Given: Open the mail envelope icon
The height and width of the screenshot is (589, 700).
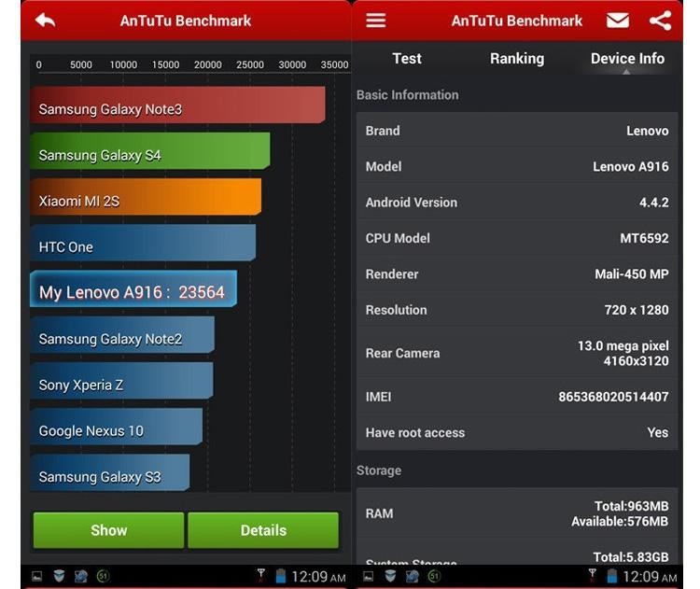Looking at the screenshot, I should (617, 21).
